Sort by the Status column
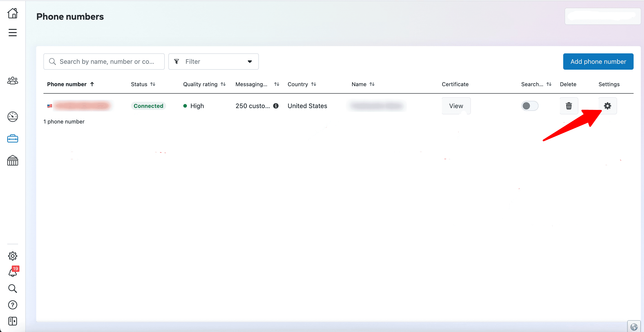The image size is (644, 332). click(x=143, y=84)
